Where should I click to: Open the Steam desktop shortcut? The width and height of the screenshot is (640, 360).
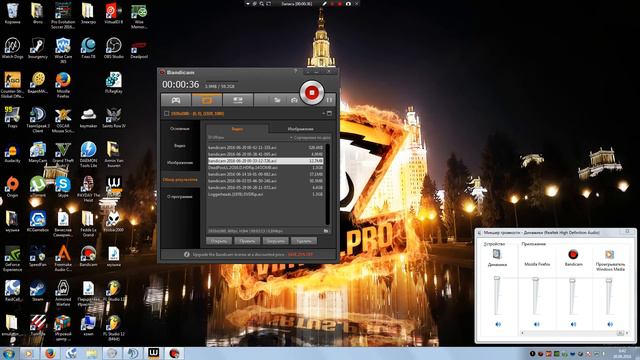[38, 291]
